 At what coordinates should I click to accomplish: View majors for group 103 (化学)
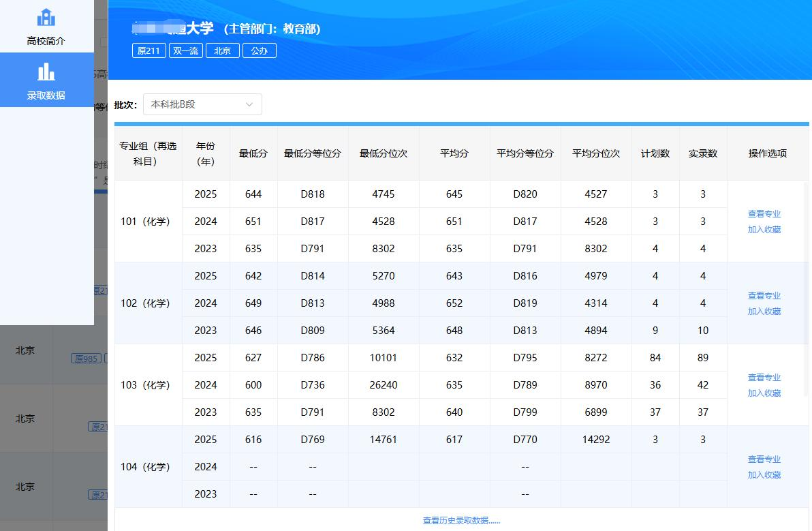[764, 377]
